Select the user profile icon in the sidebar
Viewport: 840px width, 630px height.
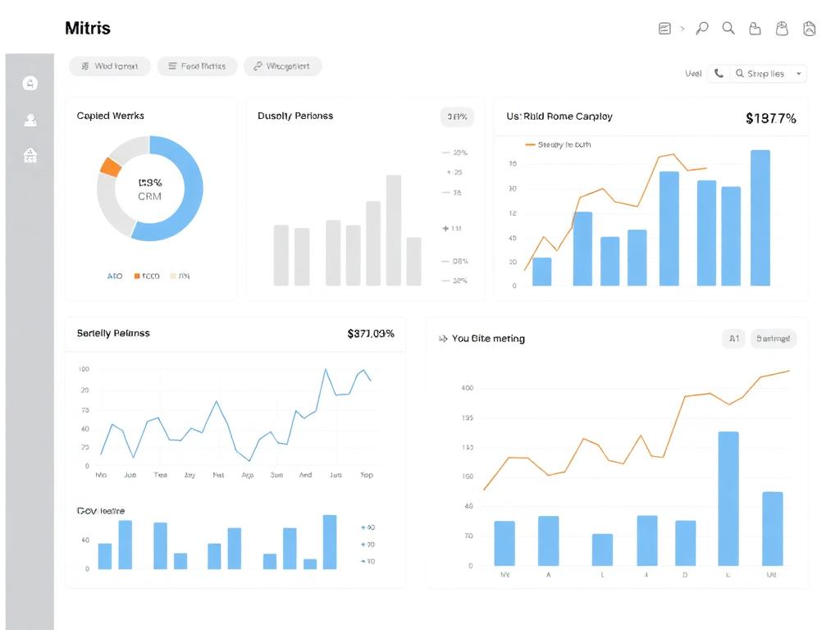30,120
